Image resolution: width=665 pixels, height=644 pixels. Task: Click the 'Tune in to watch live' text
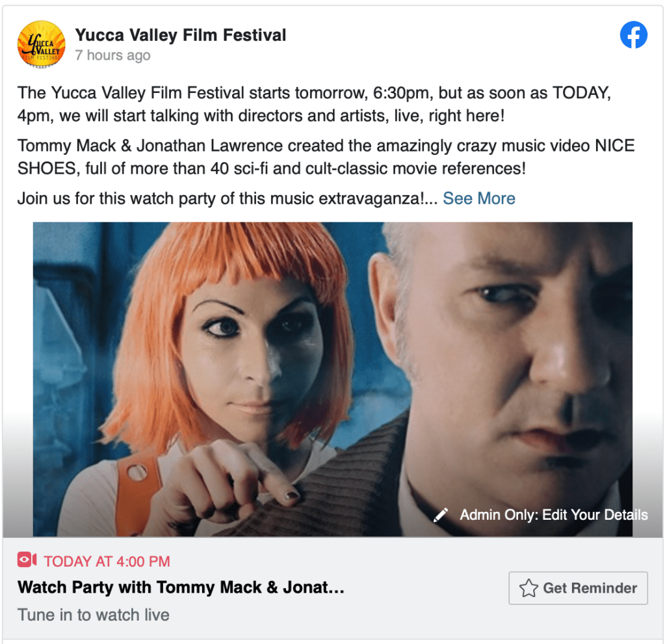point(94,615)
